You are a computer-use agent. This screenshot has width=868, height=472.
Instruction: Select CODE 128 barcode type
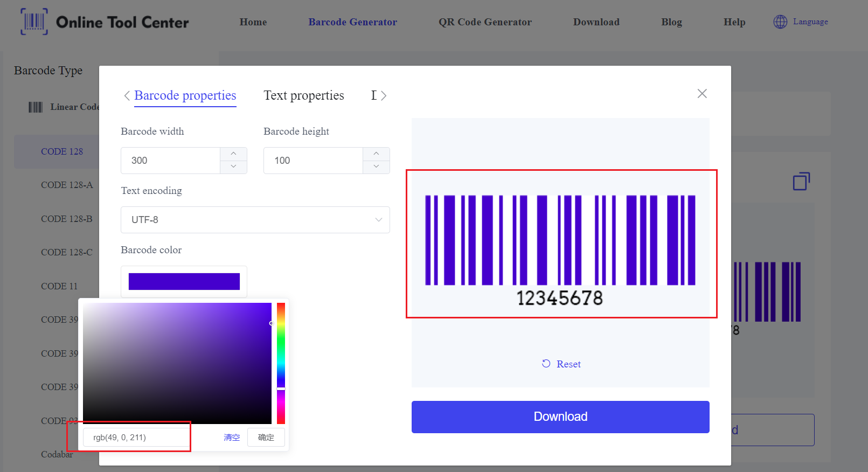pyautogui.click(x=62, y=151)
